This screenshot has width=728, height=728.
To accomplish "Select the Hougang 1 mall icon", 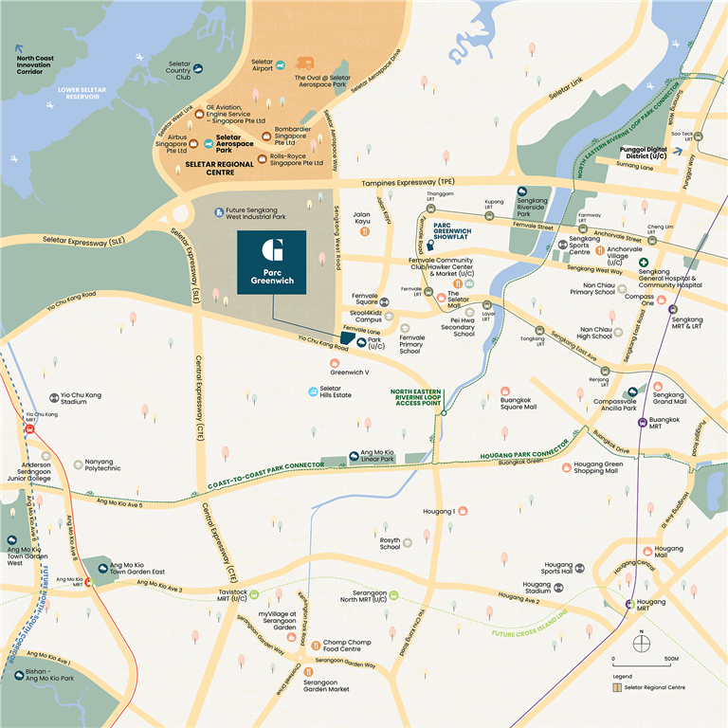I will [x=463, y=511].
